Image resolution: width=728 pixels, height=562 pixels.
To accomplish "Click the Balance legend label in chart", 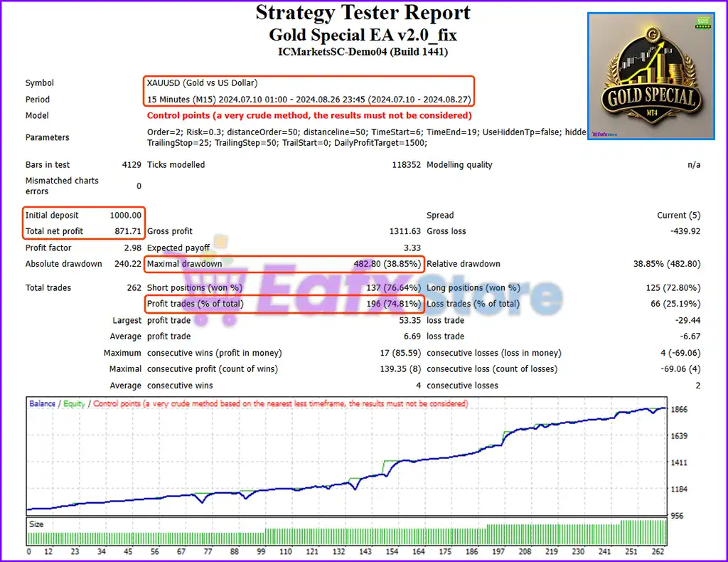I will pyautogui.click(x=42, y=403).
